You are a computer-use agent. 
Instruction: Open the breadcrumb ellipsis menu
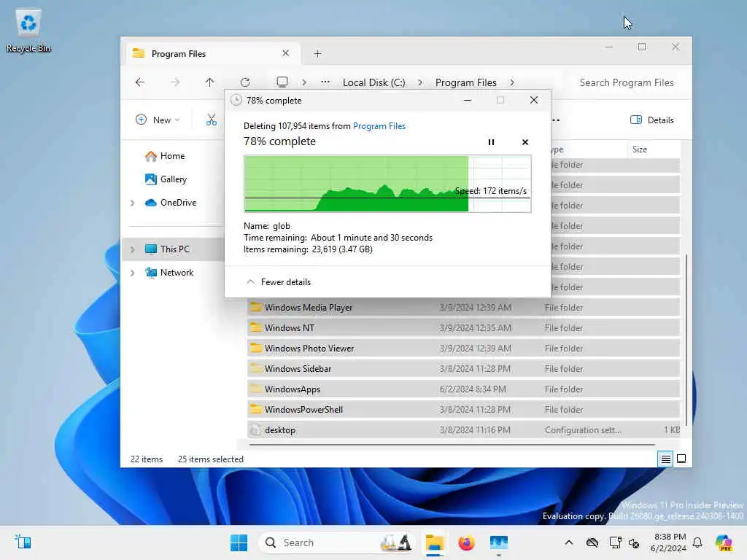click(x=325, y=82)
